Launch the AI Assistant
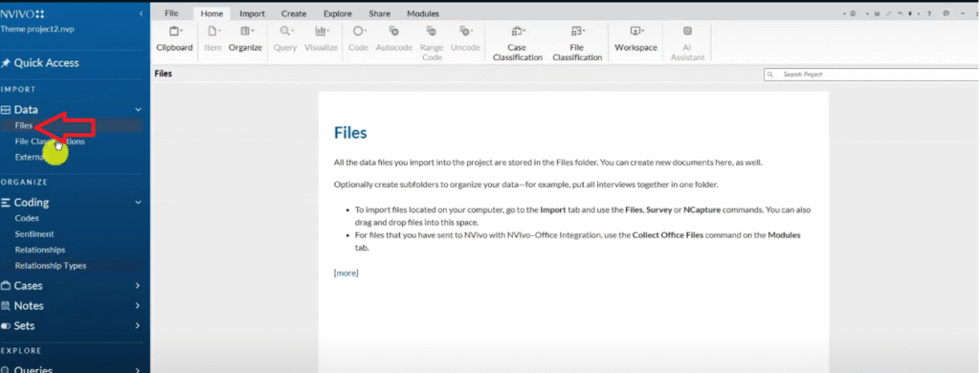The image size is (980, 373). pos(687,44)
